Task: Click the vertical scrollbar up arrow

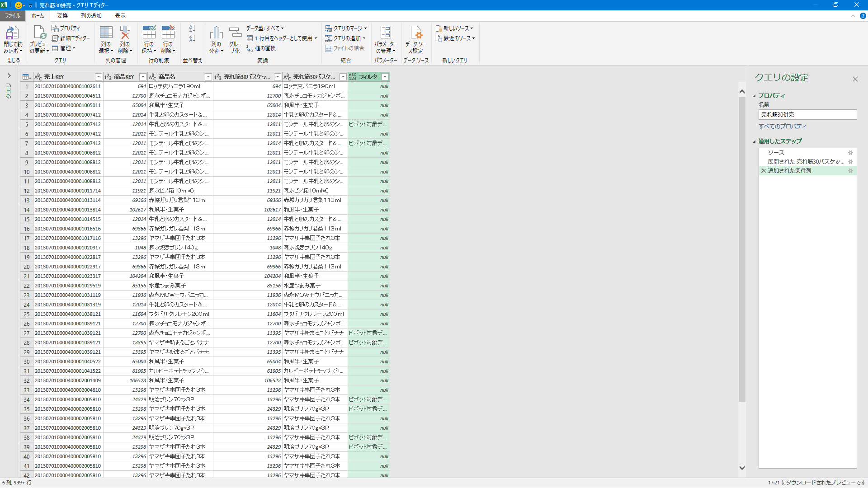Action: tap(742, 91)
